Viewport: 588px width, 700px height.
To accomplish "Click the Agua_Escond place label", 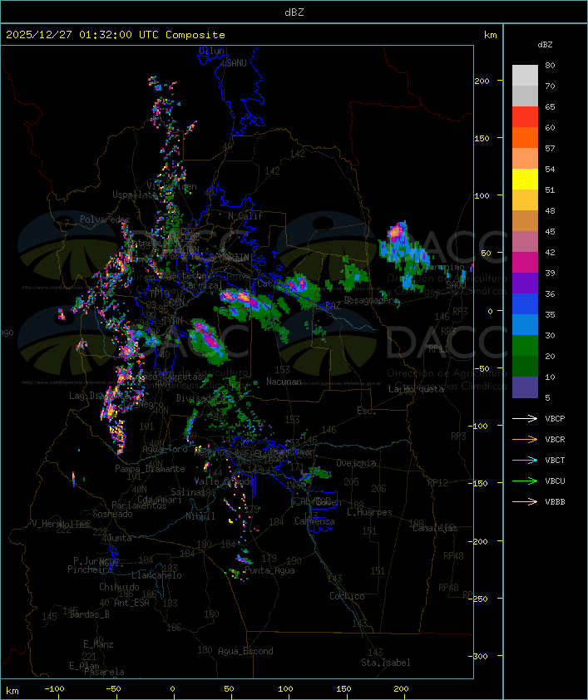I will tap(245, 651).
